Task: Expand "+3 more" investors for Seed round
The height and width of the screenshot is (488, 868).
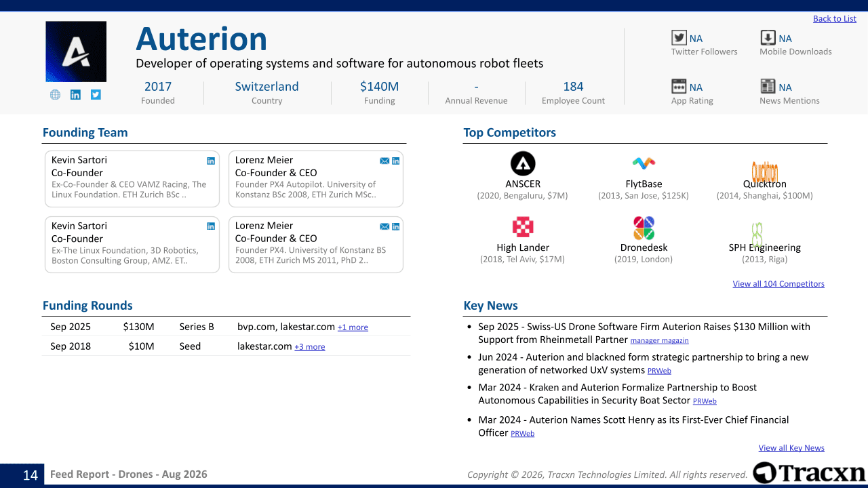Action: [x=309, y=347]
